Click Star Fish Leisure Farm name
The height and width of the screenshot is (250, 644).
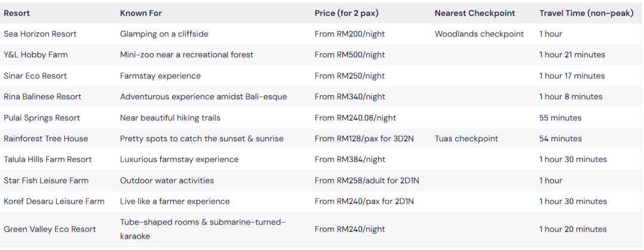click(46, 180)
